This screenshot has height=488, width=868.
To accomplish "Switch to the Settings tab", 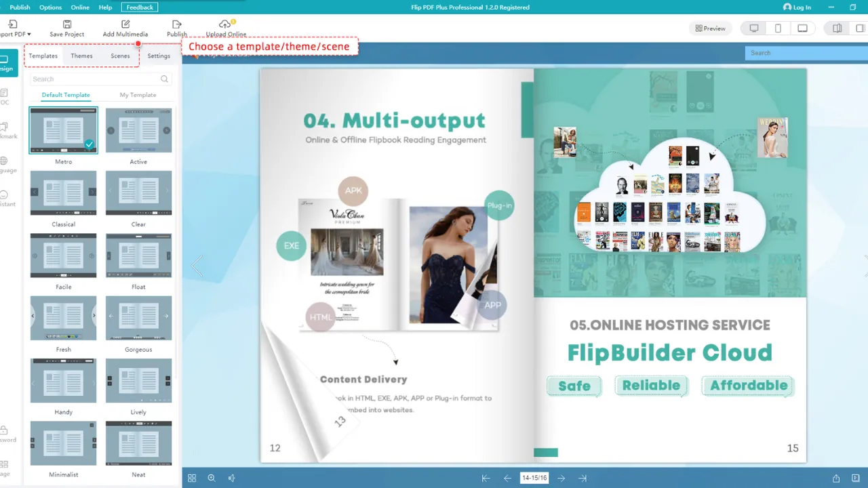I will [159, 56].
